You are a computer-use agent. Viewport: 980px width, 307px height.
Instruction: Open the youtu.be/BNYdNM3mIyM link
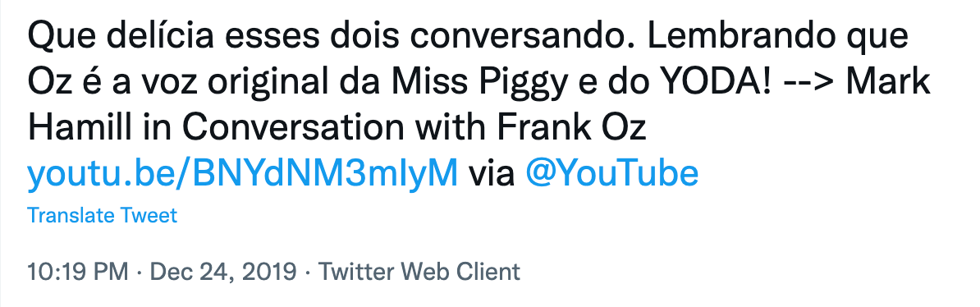point(242,173)
